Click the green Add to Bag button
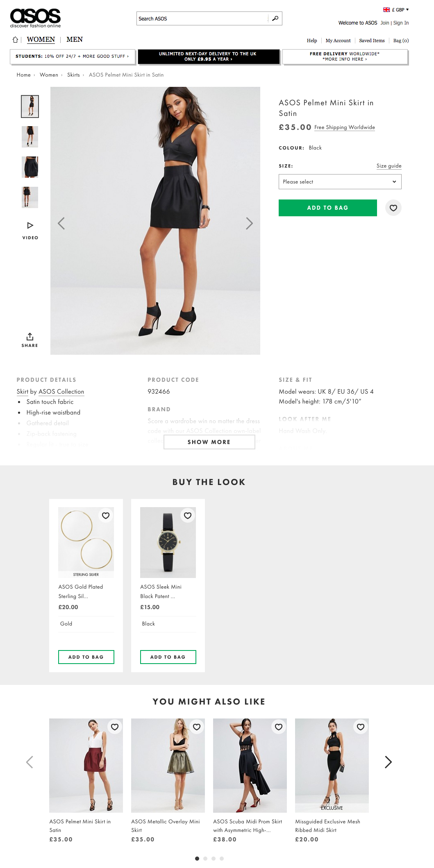434x868 pixels. tap(328, 208)
